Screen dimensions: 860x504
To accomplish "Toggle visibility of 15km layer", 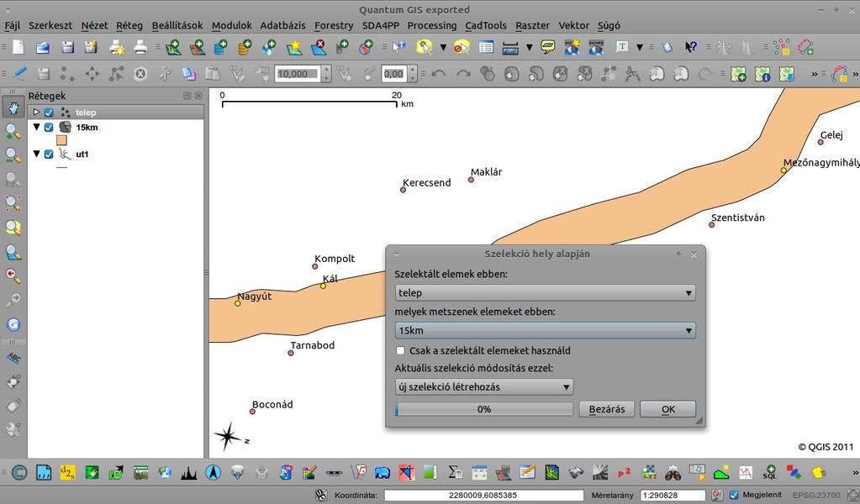I will [49, 127].
